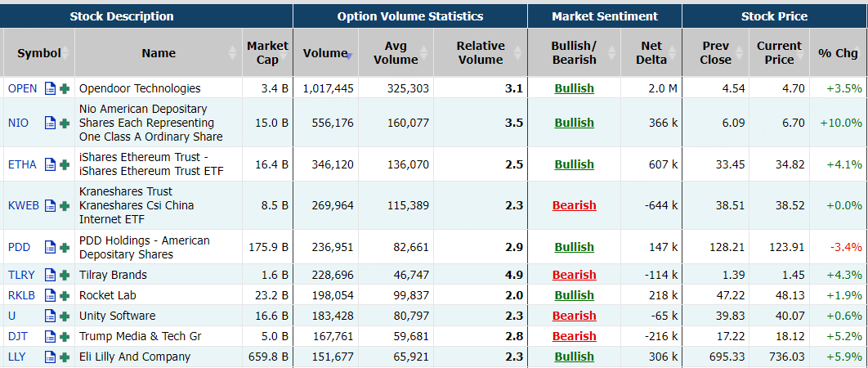The height and width of the screenshot is (368, 868).
Task: Click Bearish sentiment link for KWEB
Action: click(574, 205)
